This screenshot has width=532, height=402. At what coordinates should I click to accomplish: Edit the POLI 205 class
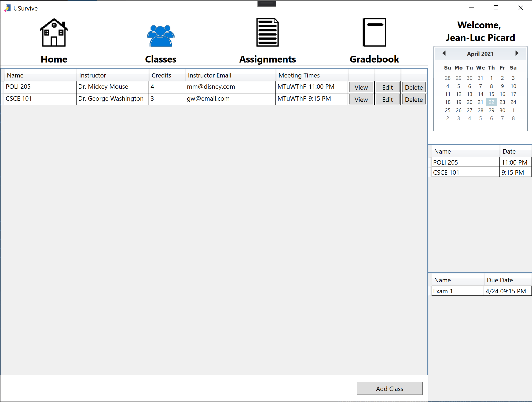(x=387, y=87)
